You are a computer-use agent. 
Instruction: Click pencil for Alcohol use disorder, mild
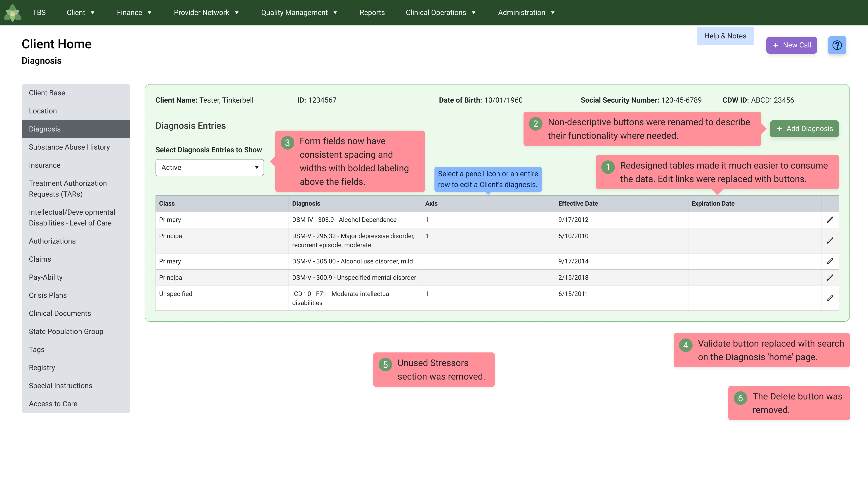pyautogui.click(x=830, y=261)
